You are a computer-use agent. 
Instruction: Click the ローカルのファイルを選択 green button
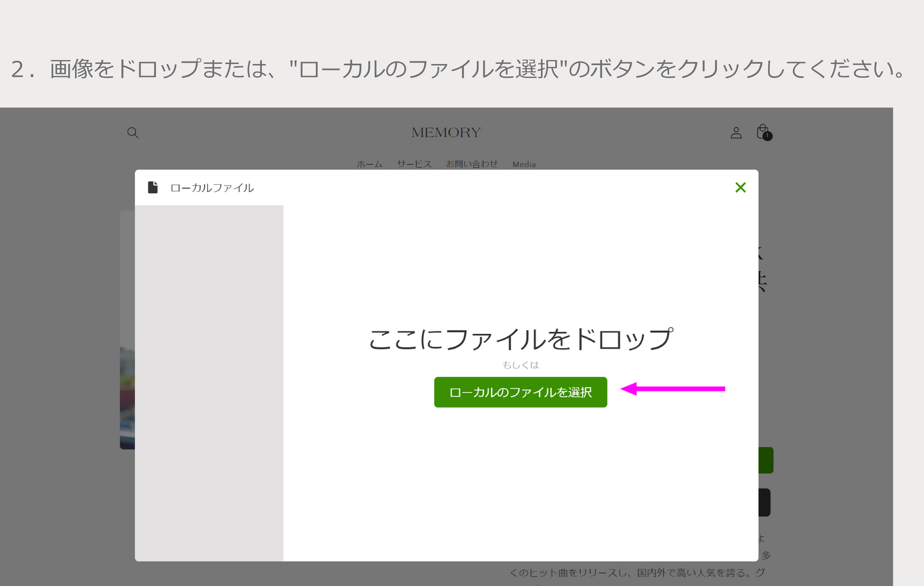click(521, 392)
